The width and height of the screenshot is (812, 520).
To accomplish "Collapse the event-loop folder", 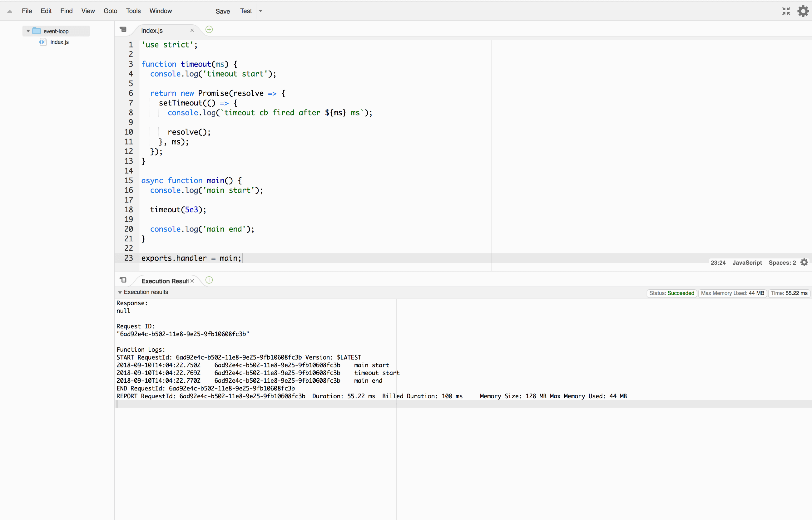I will pos(28,31).
